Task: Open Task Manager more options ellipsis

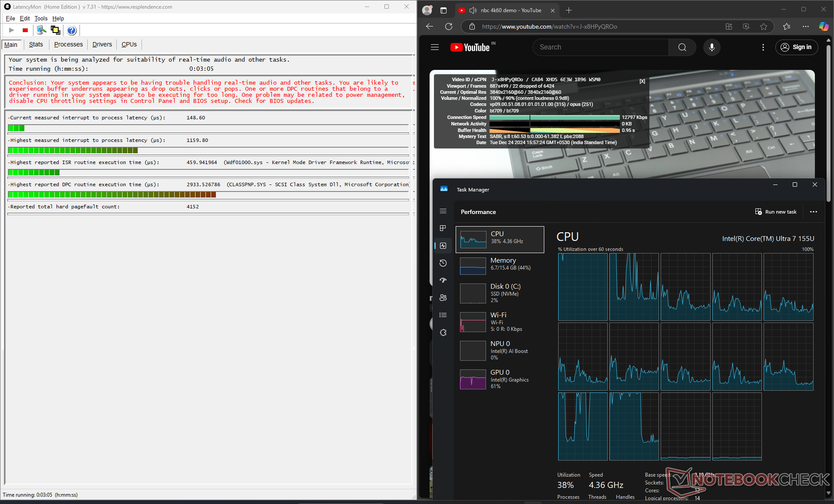Action: pyautogui.click(x=814, y=212)
